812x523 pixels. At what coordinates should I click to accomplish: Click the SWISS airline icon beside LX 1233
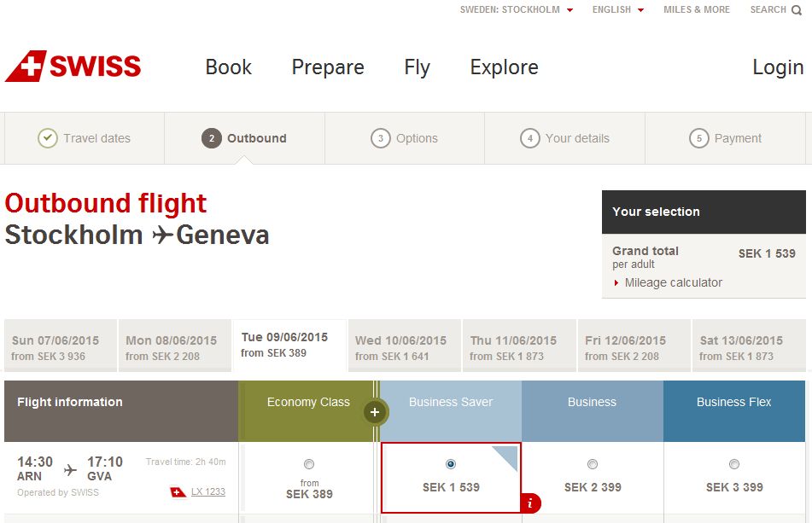(x=178, y=492)
